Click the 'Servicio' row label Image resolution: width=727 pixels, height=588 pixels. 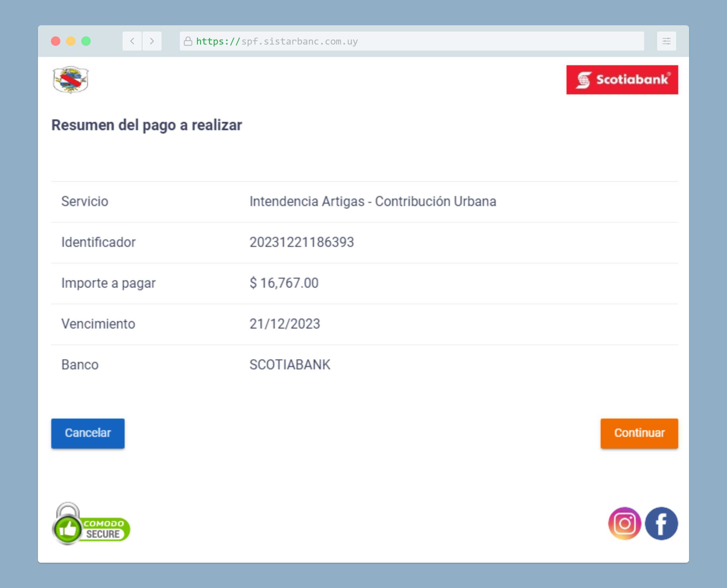point(85,202)
